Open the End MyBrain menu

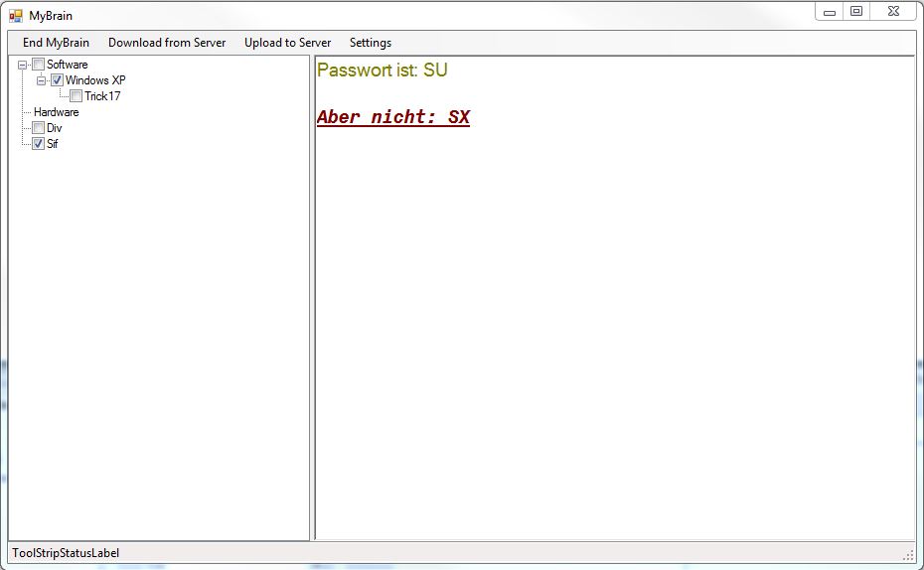click(56, 43)
